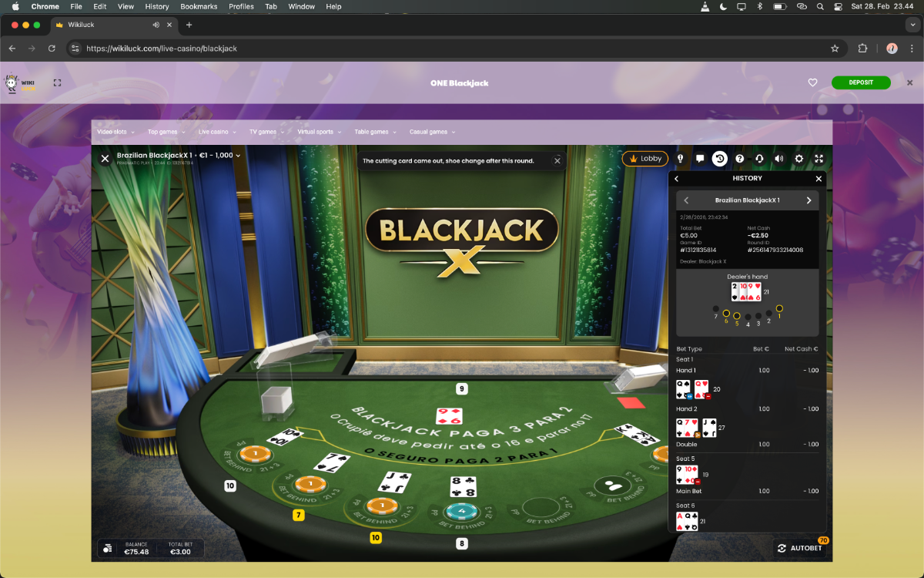Click the green DEPOSIT button
The width and height of the screenshot is (924, 578).
point(860,82)
